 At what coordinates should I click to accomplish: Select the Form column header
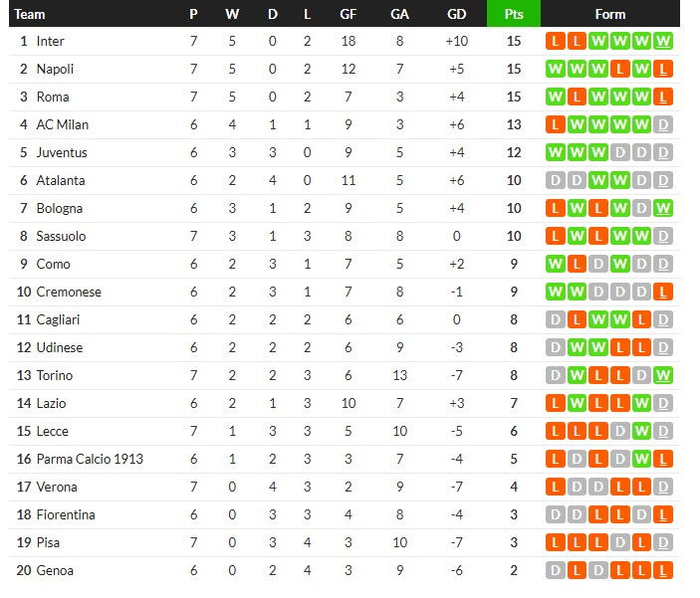click(609, 14)
